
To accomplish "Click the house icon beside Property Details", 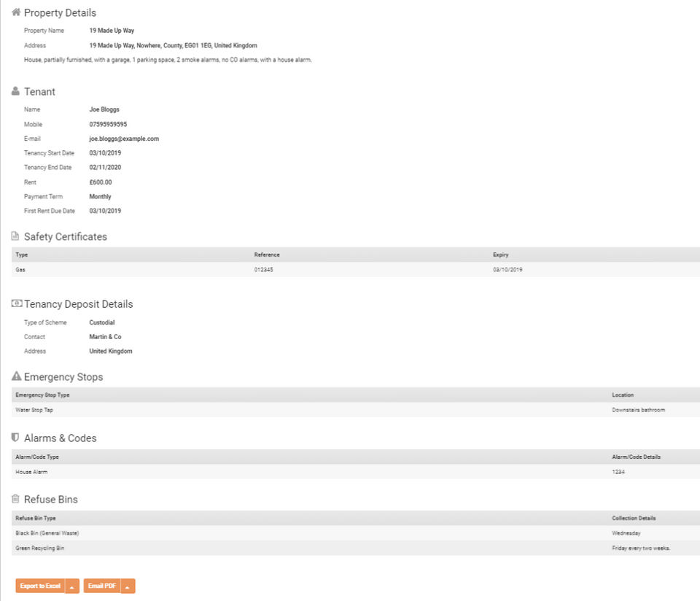I will tap(16, 12).
